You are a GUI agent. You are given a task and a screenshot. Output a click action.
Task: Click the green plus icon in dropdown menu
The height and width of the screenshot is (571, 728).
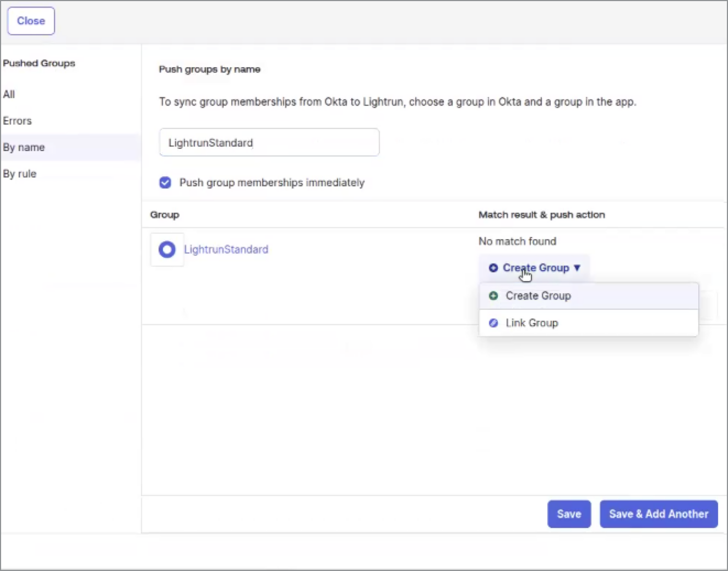493,296
